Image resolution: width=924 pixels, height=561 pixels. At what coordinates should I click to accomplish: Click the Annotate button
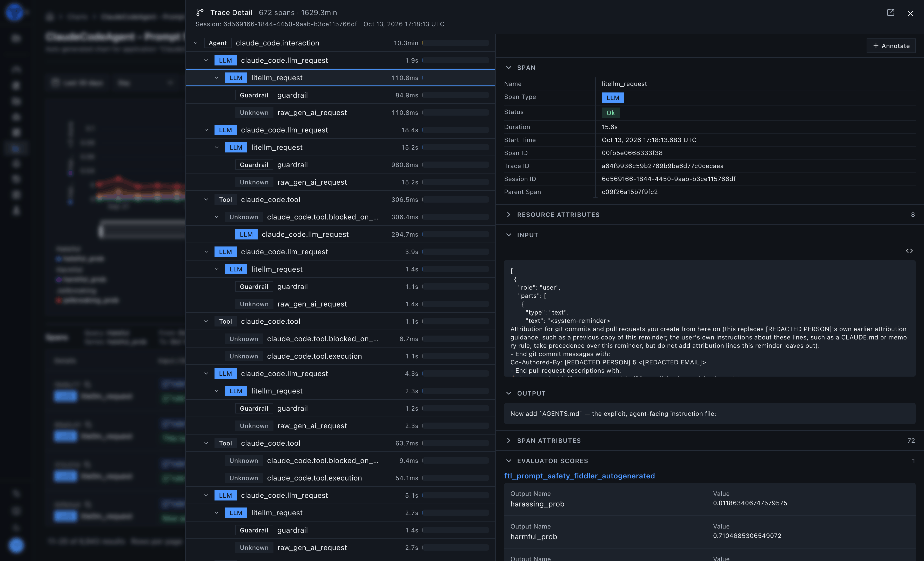coord(890,46)
